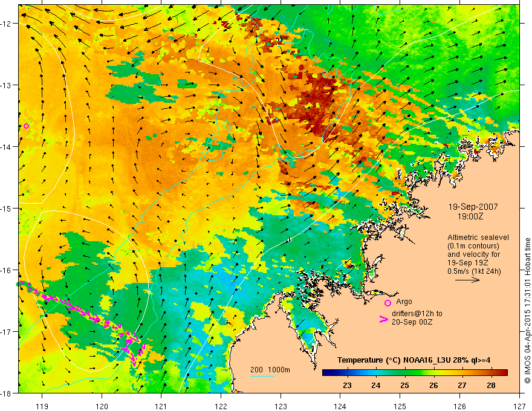The image size is (532, 411).
Task: Click the '27' temperature tick label on color bar
Action: [x=462, y=385]
